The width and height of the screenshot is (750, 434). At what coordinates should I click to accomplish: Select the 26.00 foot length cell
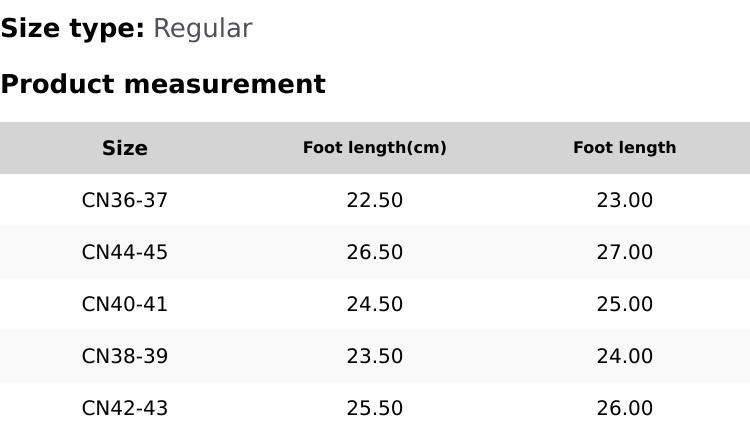click(625, 408)
